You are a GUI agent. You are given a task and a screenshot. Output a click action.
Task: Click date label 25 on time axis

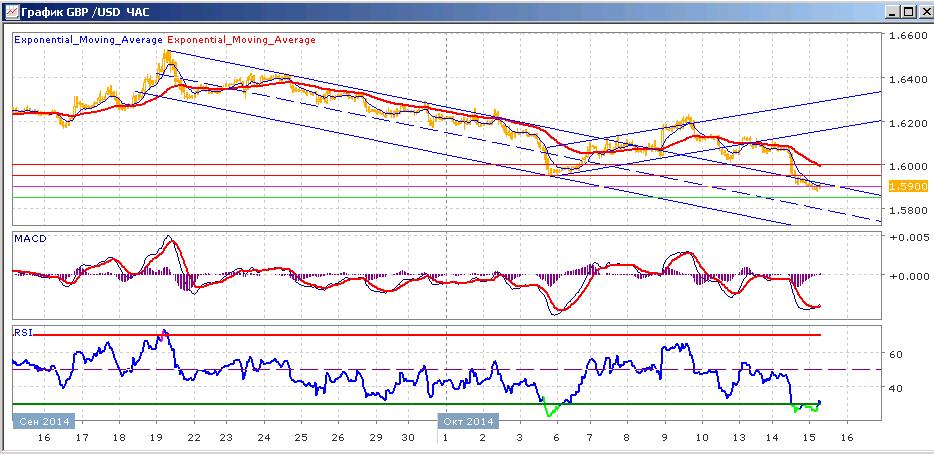click(x=301, y=438)
